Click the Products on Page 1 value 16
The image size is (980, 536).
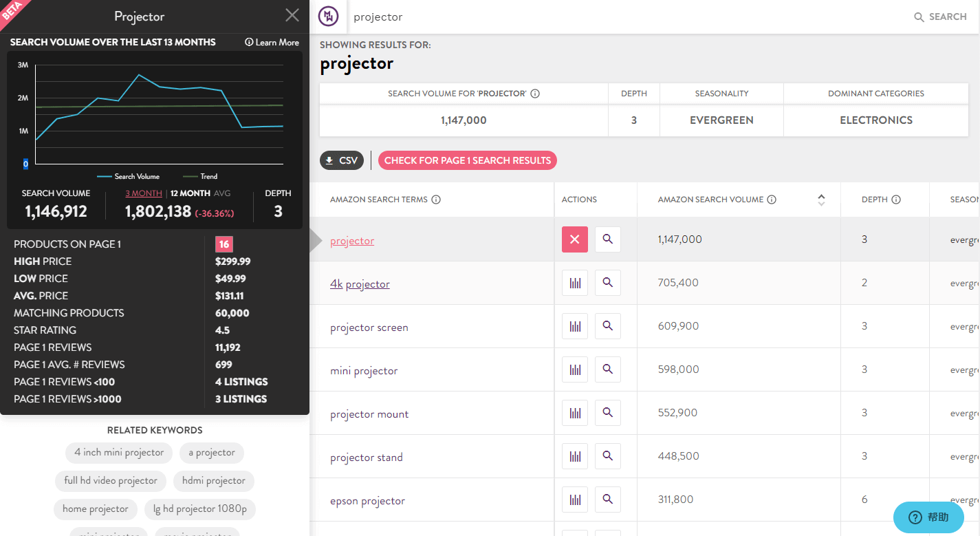pyautogui.click(x=224, y=244)
